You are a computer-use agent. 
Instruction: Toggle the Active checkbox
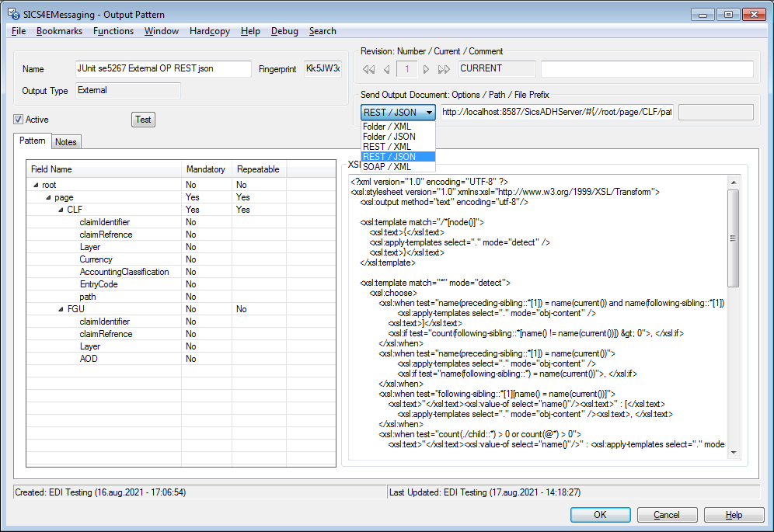pos(19,120)
